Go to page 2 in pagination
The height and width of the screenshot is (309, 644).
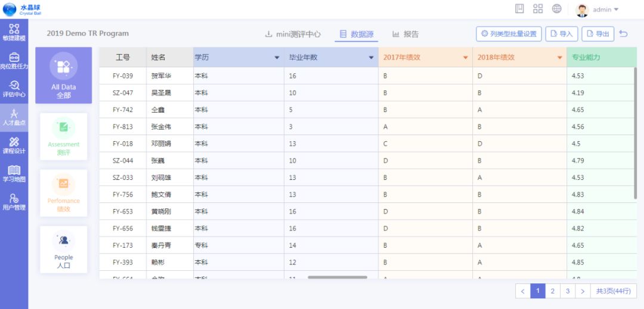553,291
